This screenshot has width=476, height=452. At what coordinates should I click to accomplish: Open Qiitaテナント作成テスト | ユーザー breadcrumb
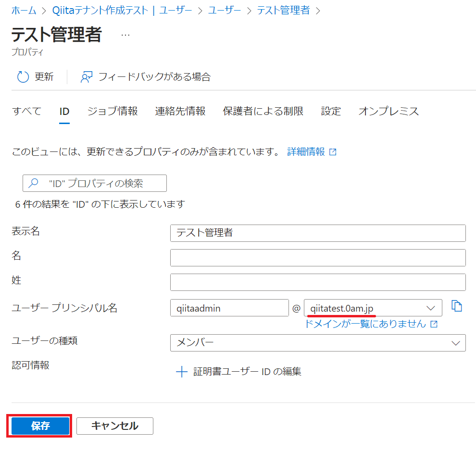click(x=122, y=10)
